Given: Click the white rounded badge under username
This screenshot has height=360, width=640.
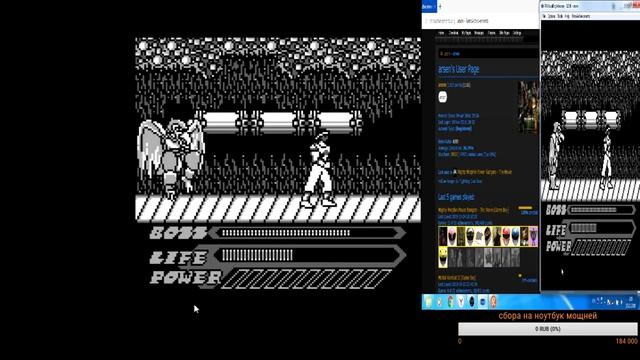Looking at the screenshot, I should point(443,97).
